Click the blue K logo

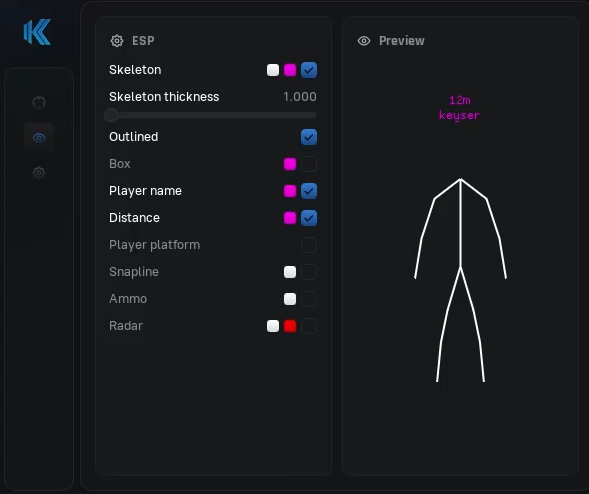pos(37,32)
